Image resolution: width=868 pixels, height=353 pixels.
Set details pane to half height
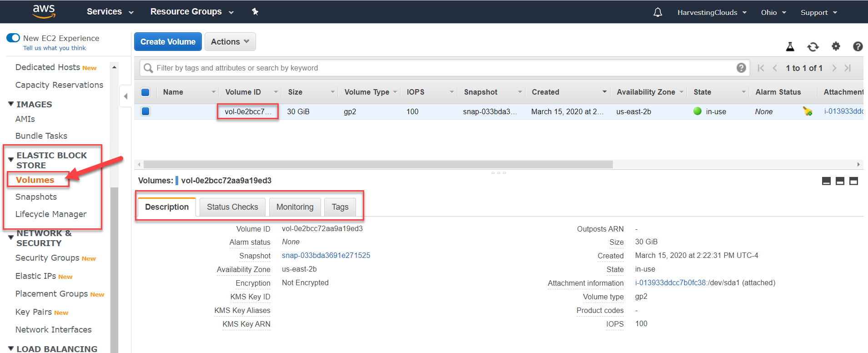pyautogui.click(x=840, y=181)
